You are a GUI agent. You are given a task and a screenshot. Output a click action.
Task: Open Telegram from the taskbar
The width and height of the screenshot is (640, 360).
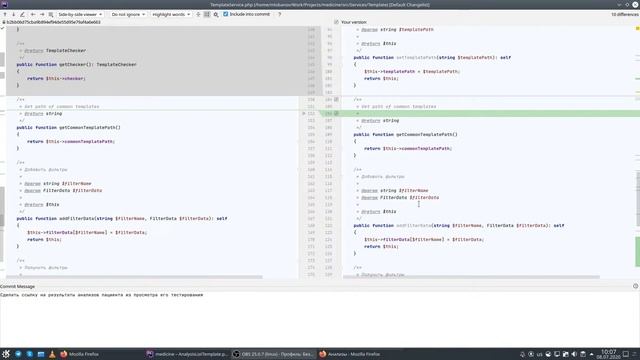point(18,354)
